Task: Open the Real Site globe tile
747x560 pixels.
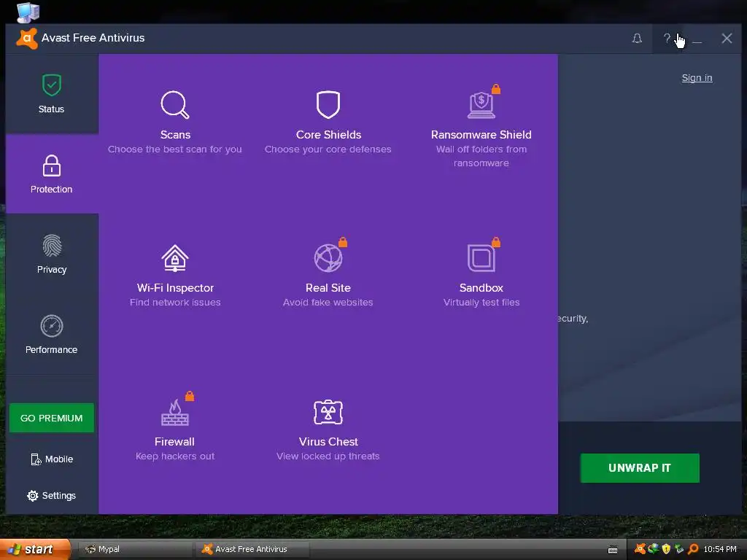Action: (x=328, y=273)
